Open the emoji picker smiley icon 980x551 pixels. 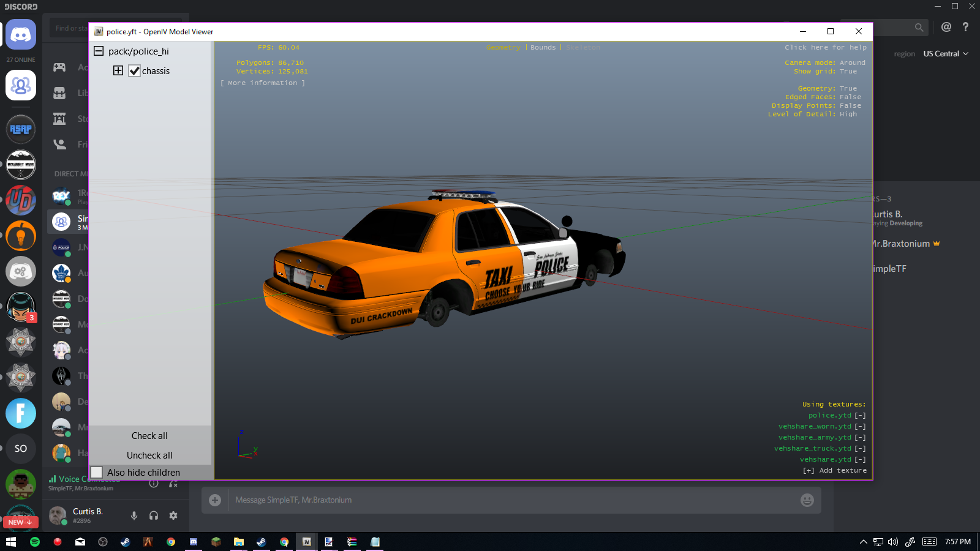807,500
